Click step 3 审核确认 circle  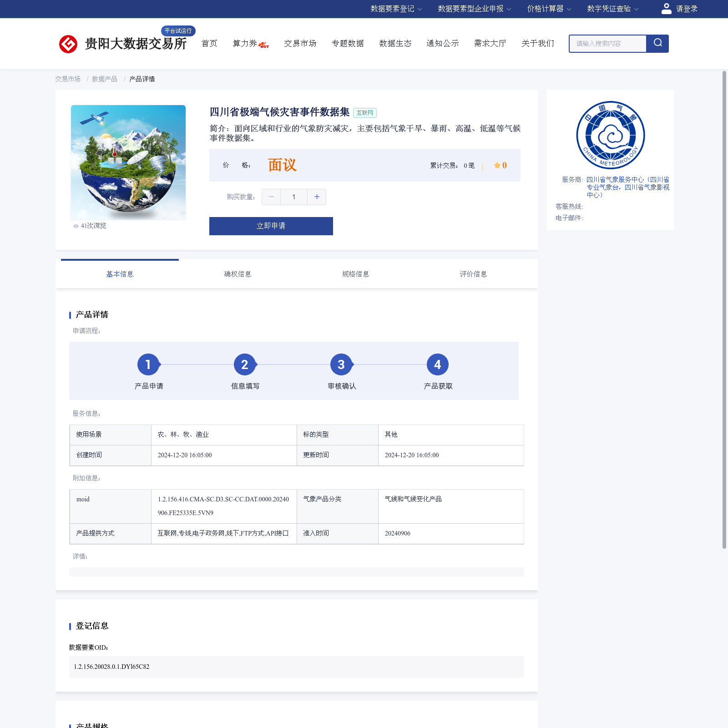click(x=341, y=364)
